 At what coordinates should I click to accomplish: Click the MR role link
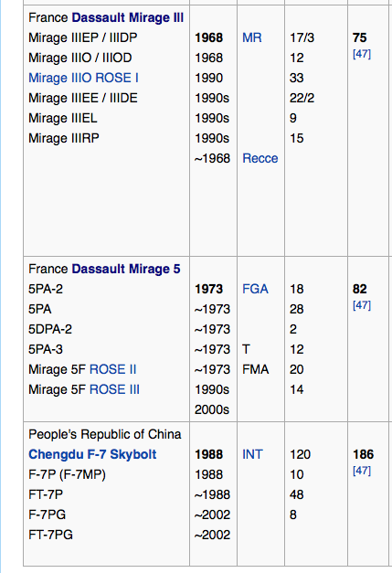click(x=251, y=37)
